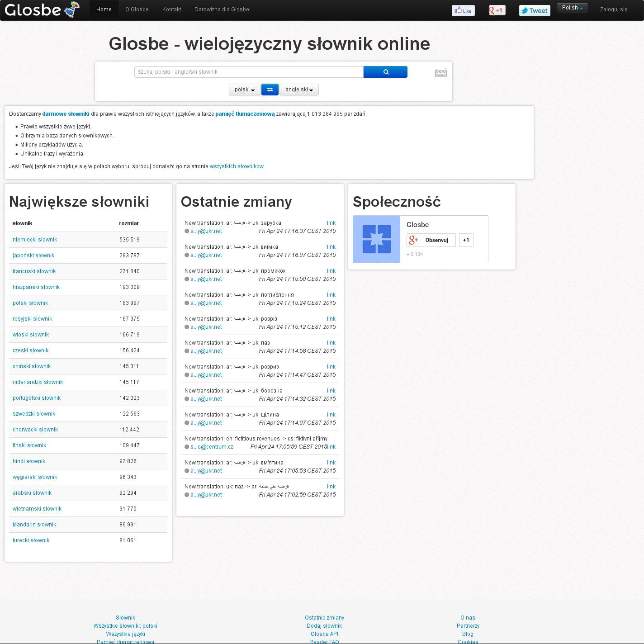Open the Polish interface language dropdown
644x644 pixels.
point(572,8)
